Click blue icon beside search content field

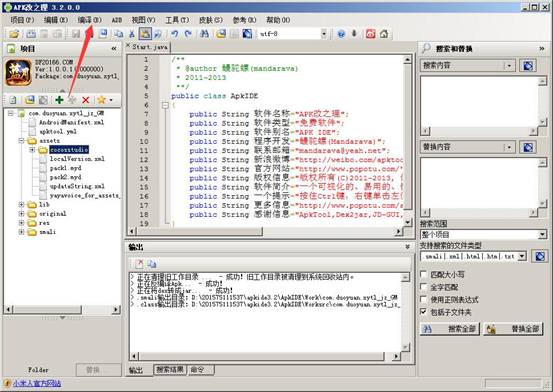coord(528,66)
